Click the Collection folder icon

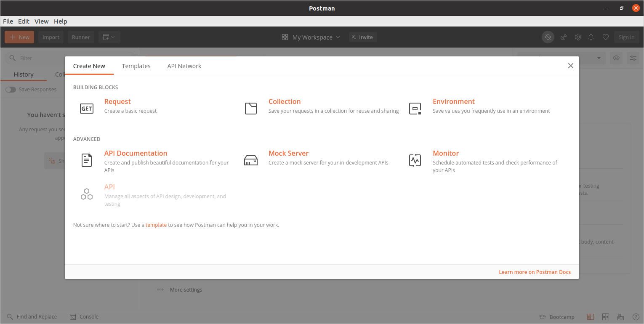[x=251, y=108]
